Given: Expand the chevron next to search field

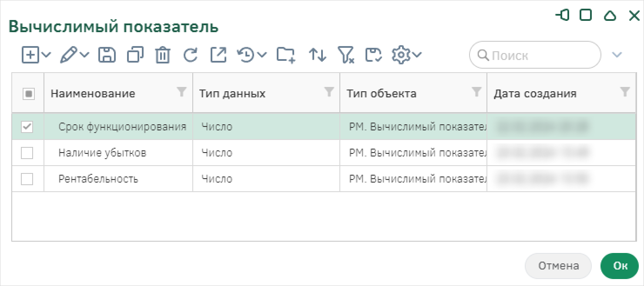Looking at the screenshot, I should click(617, 55).
